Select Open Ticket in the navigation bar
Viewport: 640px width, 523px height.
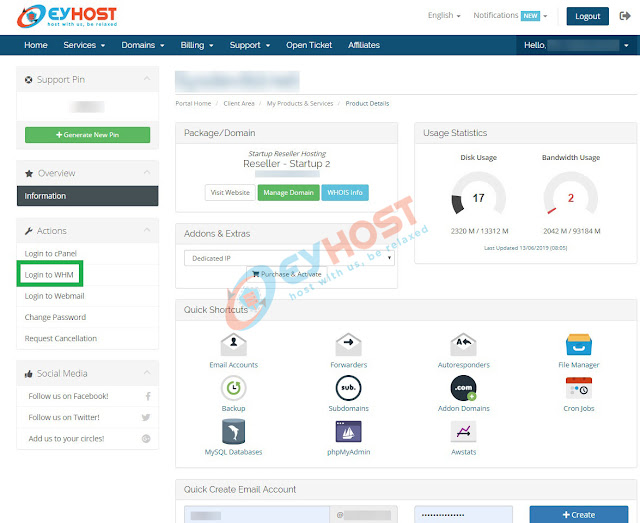tap(309, 45)
